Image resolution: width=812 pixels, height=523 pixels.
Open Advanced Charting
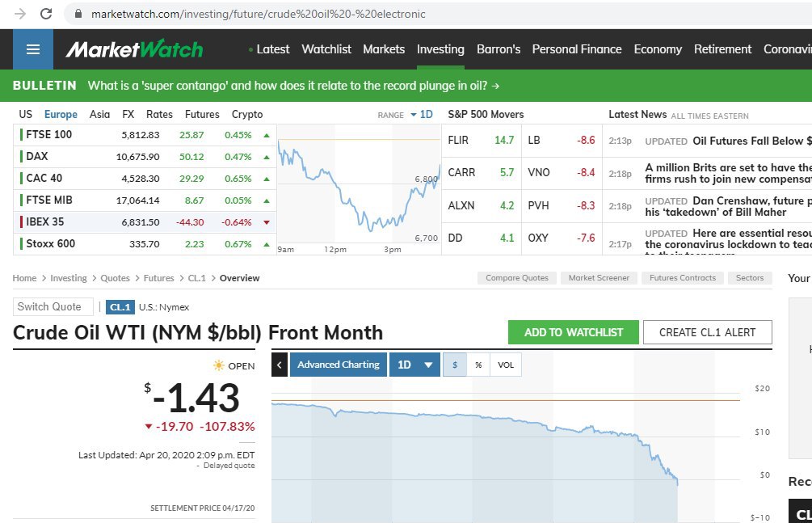[339, 365]
